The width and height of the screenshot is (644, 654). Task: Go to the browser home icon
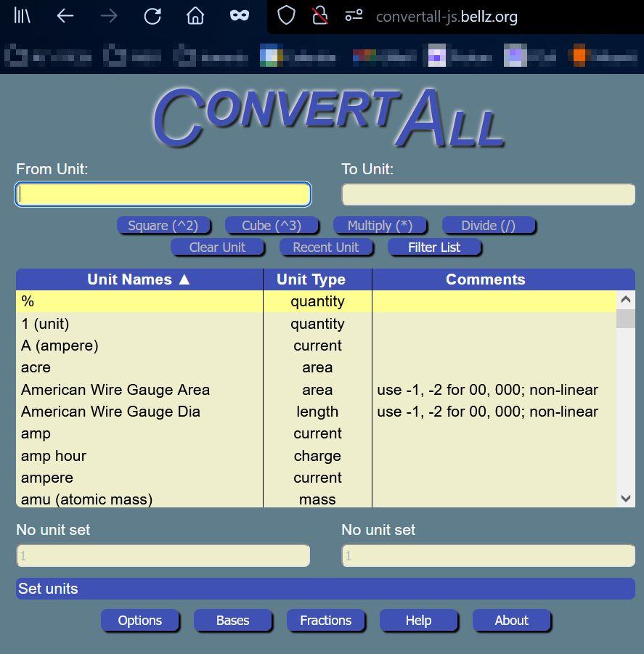pyautogui.click(x=195, y=16)
